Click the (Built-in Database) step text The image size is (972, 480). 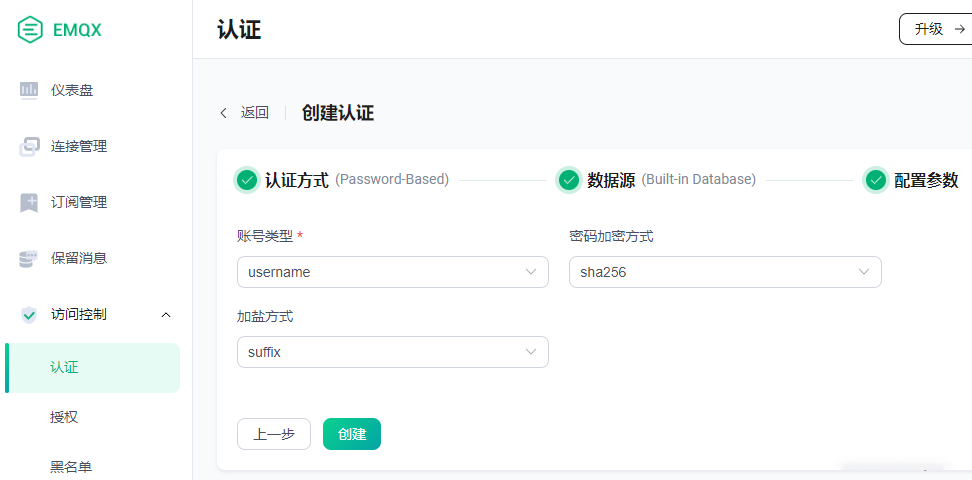coord(699,180)
